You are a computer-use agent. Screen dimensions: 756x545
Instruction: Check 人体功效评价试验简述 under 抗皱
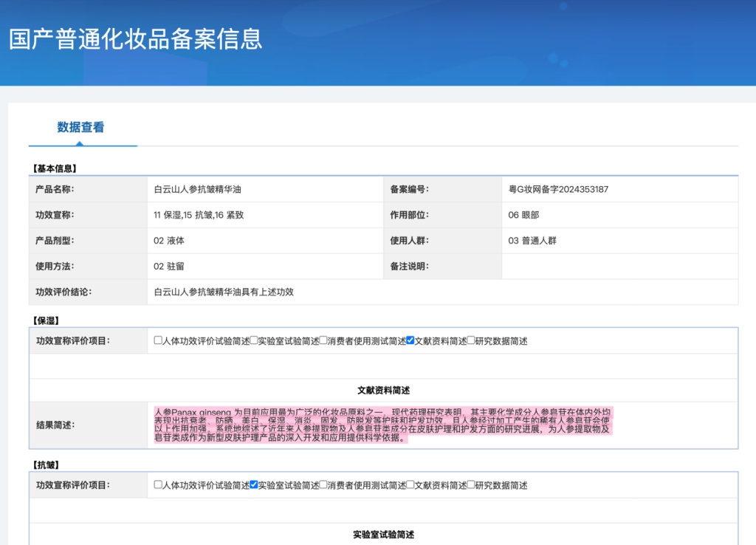point(157,485)
